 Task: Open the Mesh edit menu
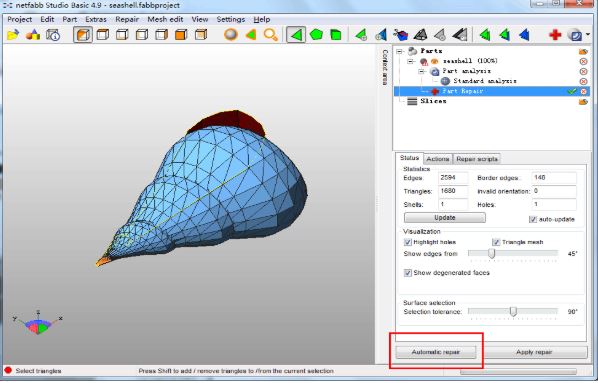[165, 19]
